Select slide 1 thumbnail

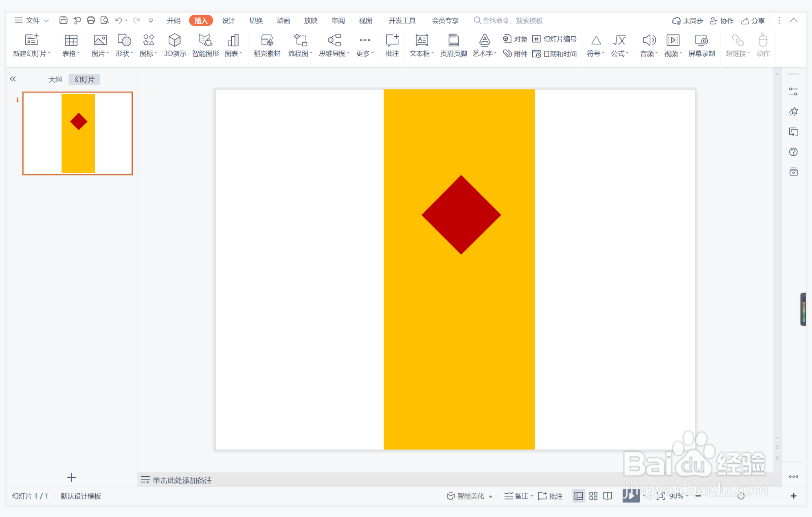77,133
